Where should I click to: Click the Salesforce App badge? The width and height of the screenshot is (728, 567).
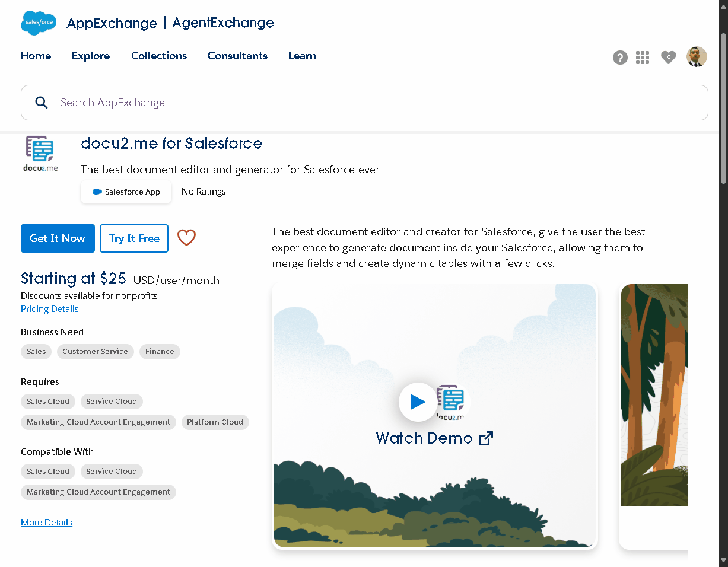126,192
